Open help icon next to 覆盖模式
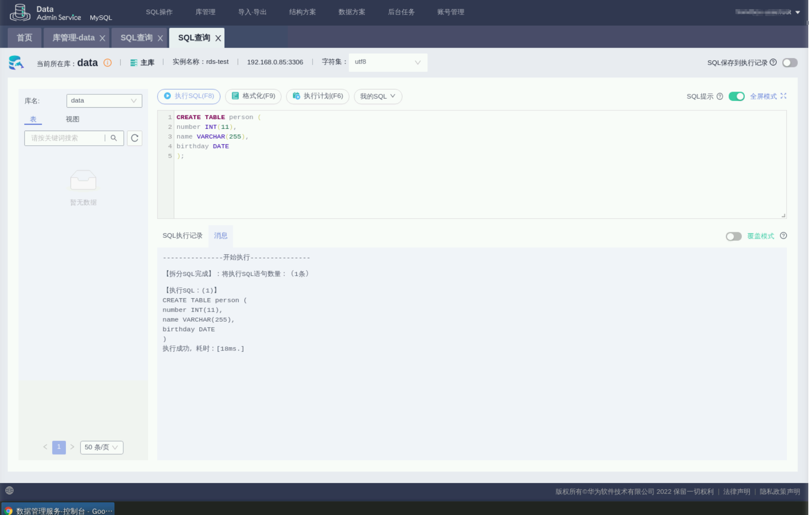 [783, 236]
